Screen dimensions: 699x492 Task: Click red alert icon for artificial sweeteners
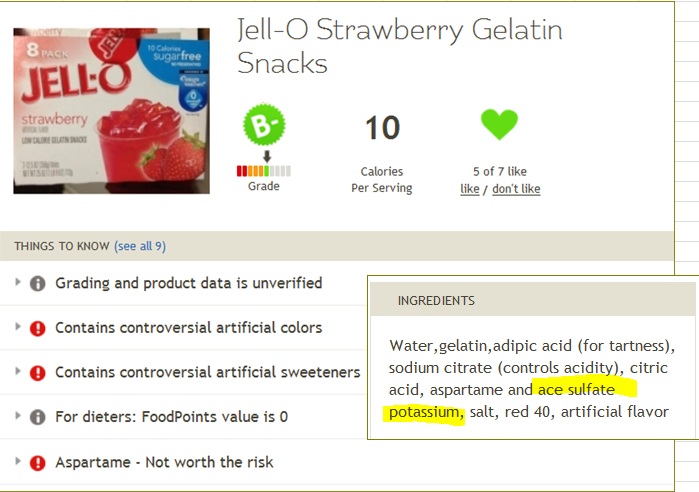(37, 373)
